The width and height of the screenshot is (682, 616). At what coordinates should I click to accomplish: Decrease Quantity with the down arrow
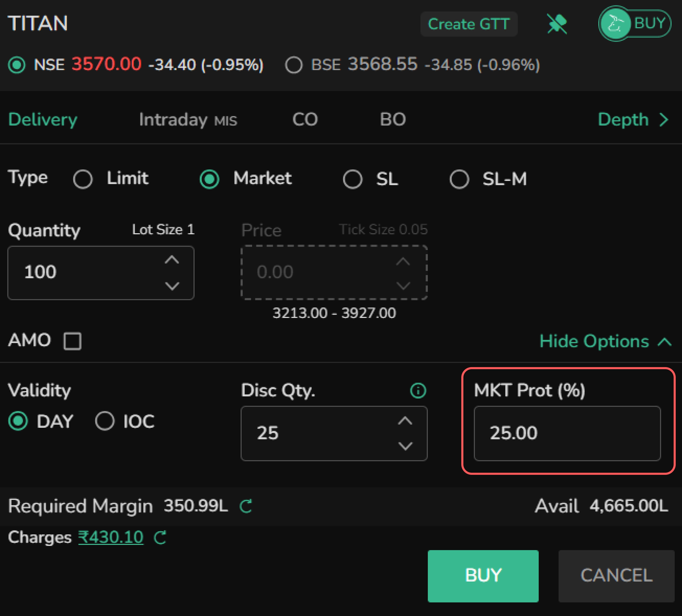(172, 286)
